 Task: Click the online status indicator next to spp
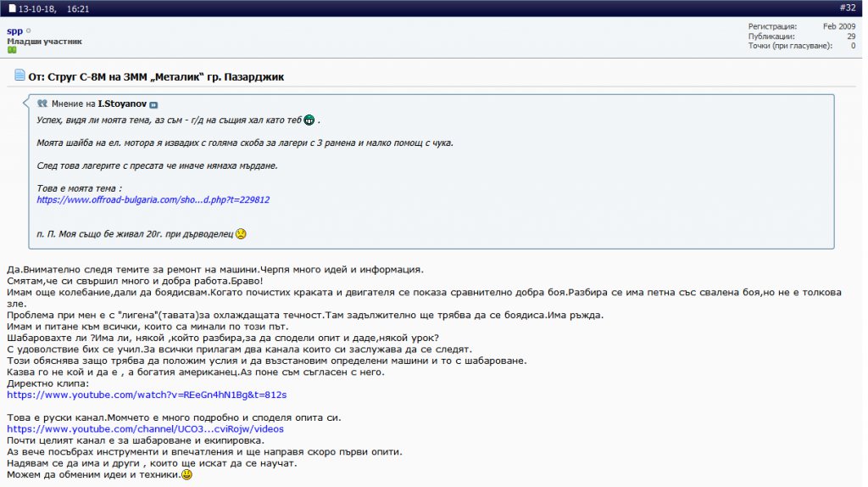[29, 31]
